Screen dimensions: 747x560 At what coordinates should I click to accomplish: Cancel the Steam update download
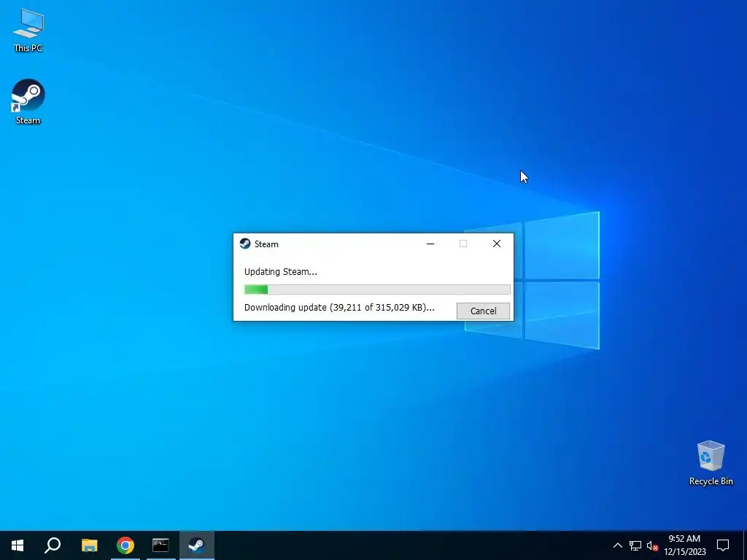click(483, 311)
